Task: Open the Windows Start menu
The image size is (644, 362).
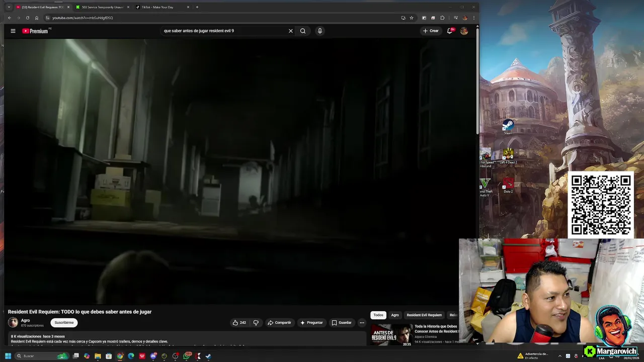Action: coord(8,356)
